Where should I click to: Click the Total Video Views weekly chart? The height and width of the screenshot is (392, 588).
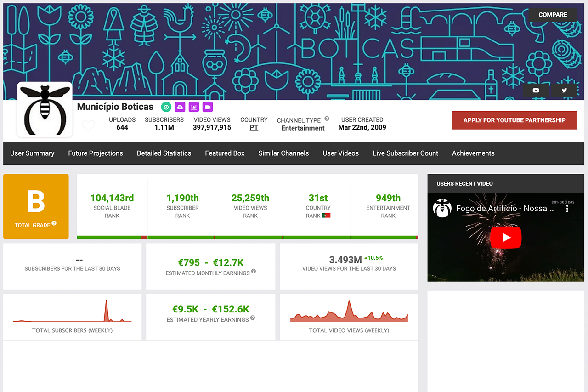tap(349, 311)
